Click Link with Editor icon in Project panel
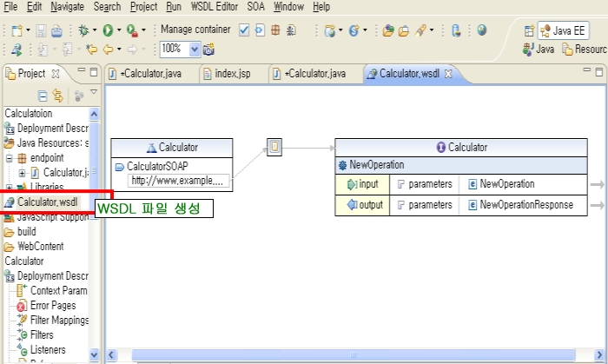 (57, 96)
